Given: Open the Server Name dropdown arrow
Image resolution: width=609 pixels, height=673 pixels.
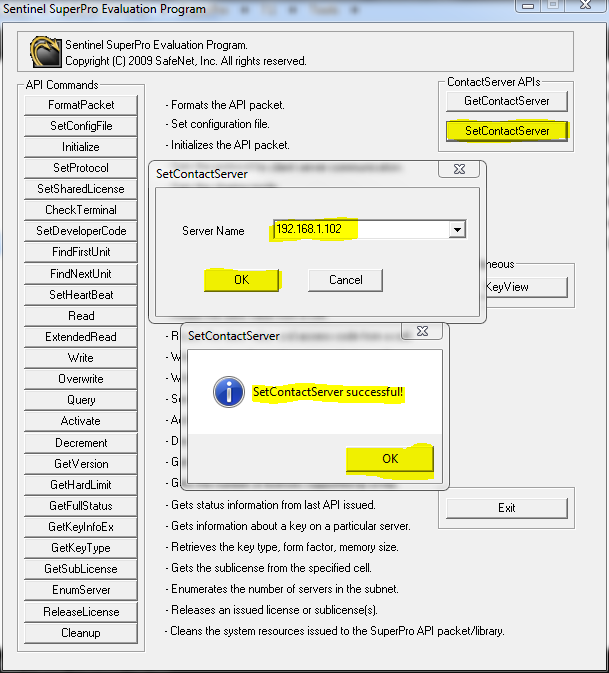Looking at the screenshot, I should click(x=458, y=230).
